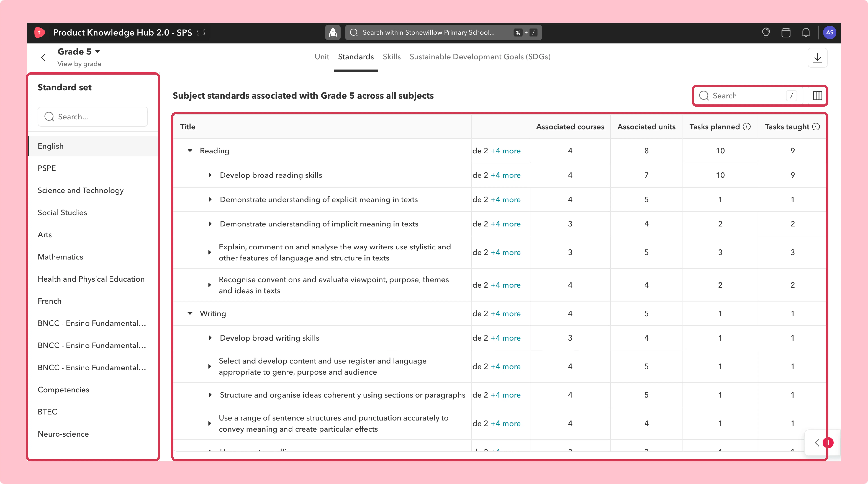This screenshot has height=484, width=868.
Task: Expand Structure and organise ideas row
Action: point(210,395)
